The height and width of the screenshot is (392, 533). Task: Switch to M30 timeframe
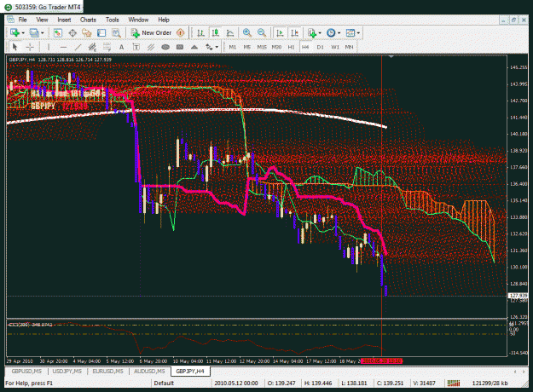tap(276, 47)
